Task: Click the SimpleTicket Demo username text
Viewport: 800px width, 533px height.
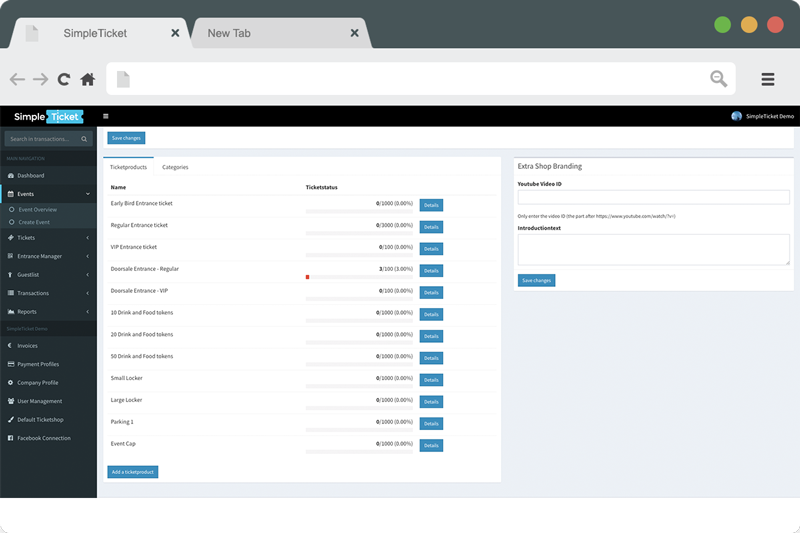Action: click(769, 116)
